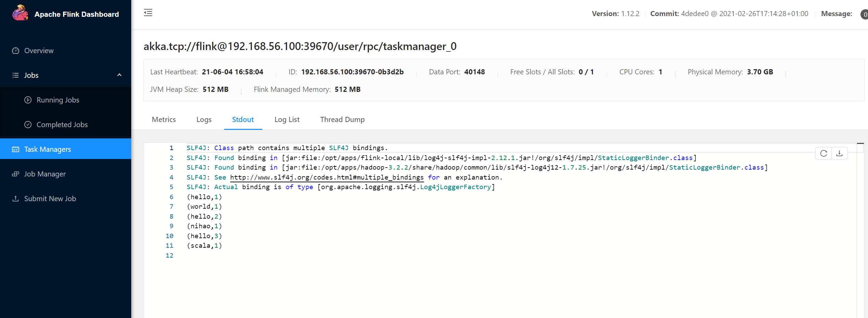Switch to the Logs tab
Image resolution: width=868 pixels, height=318 pixels.
pos(204,120)
